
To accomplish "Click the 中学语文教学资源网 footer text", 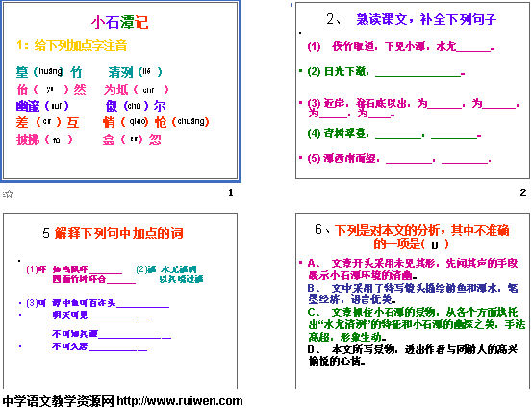I will pyautogui.click(x=58, y=401).
